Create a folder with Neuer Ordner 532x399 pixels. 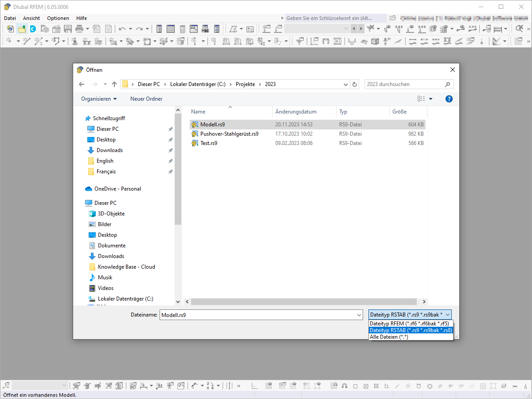click(x=146, y=98)
